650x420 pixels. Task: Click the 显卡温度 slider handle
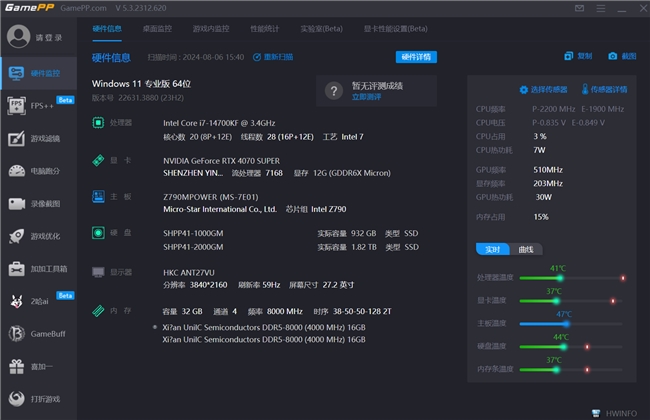(556, 301)
